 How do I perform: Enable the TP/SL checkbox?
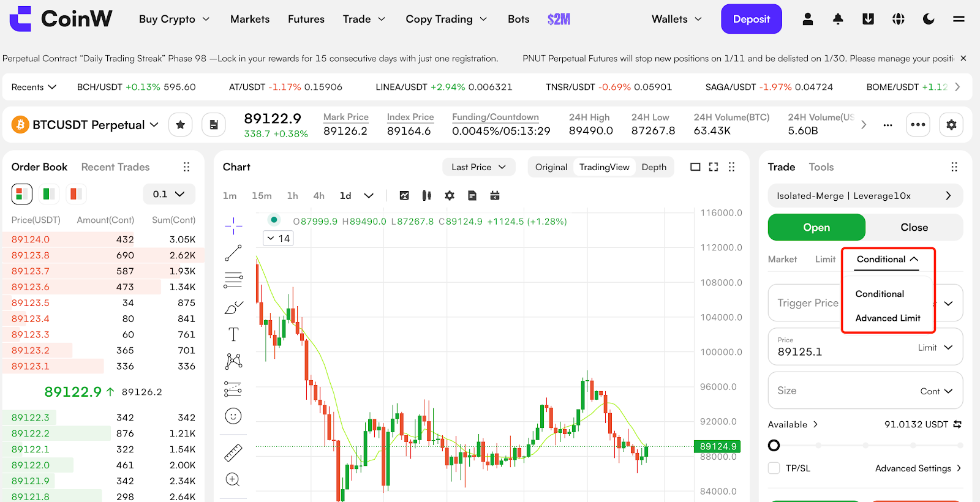(774, 468)
